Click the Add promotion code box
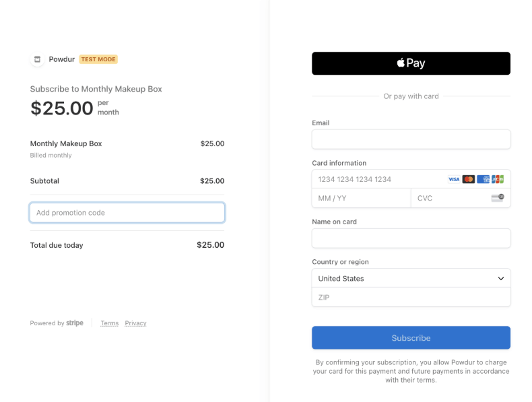532x402 pixels. (127, 213)
